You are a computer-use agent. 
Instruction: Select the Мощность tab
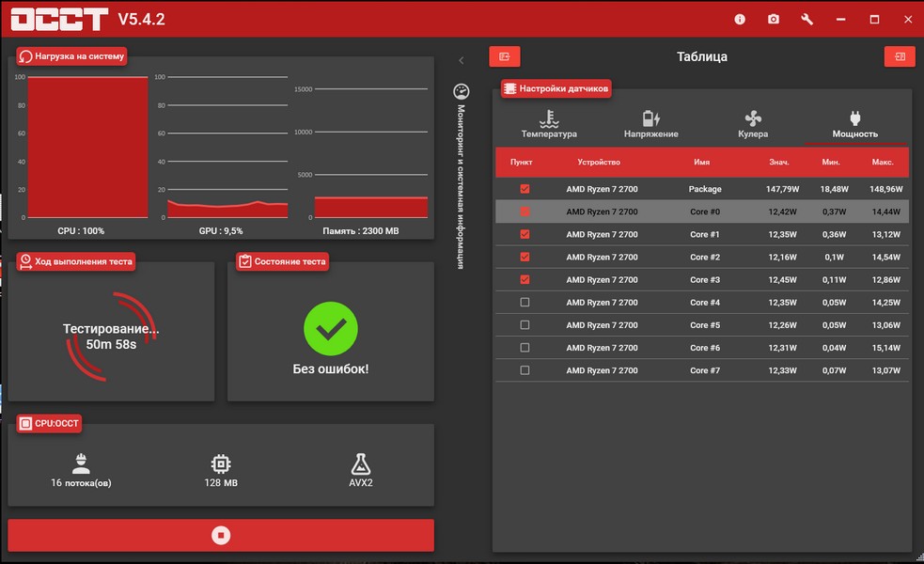(x=854, y=124)
